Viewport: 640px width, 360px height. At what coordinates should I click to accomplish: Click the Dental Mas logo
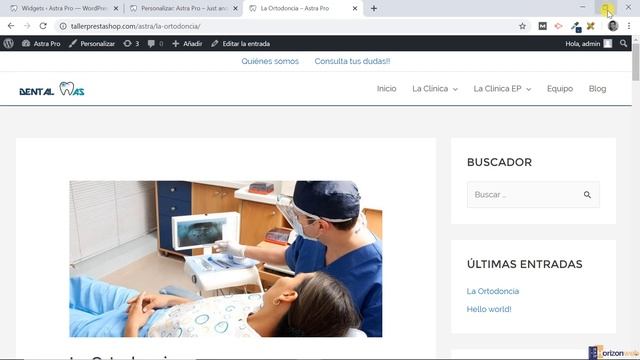click(x=52, y=89)
